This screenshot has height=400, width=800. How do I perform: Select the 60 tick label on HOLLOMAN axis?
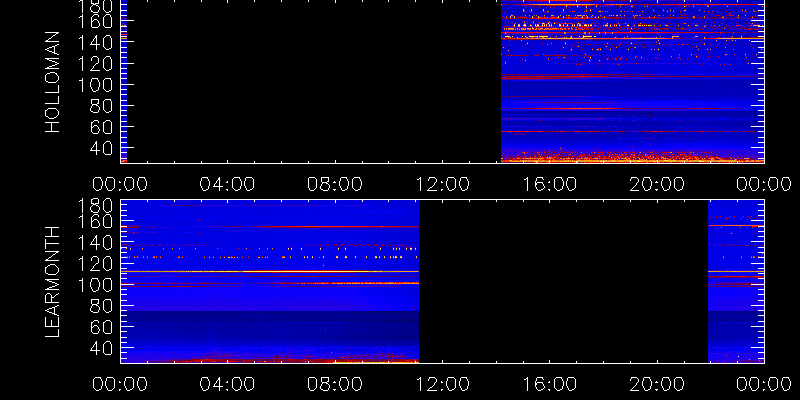102,127
